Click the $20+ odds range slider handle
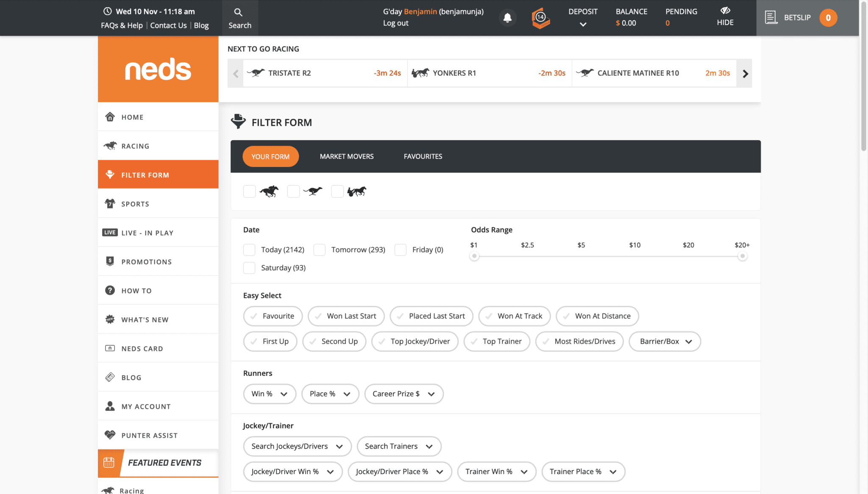 click(742, 256)
